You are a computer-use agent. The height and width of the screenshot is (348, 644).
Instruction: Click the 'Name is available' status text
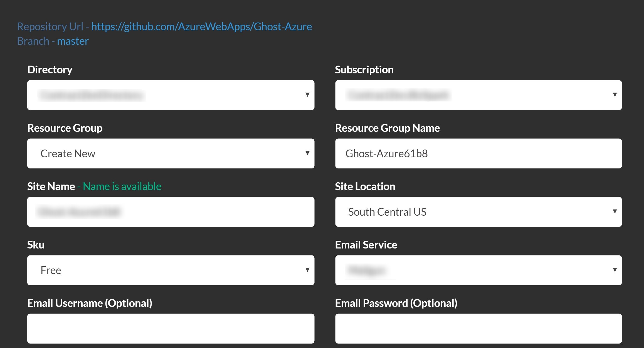[x=122, y=187]
